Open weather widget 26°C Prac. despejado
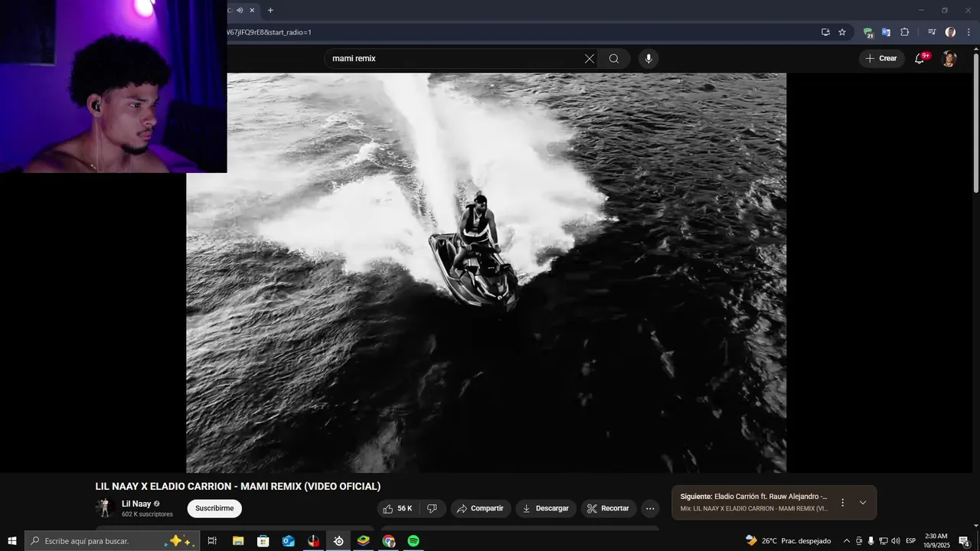This screenshot has width=980, height=551. coord(789,541)
